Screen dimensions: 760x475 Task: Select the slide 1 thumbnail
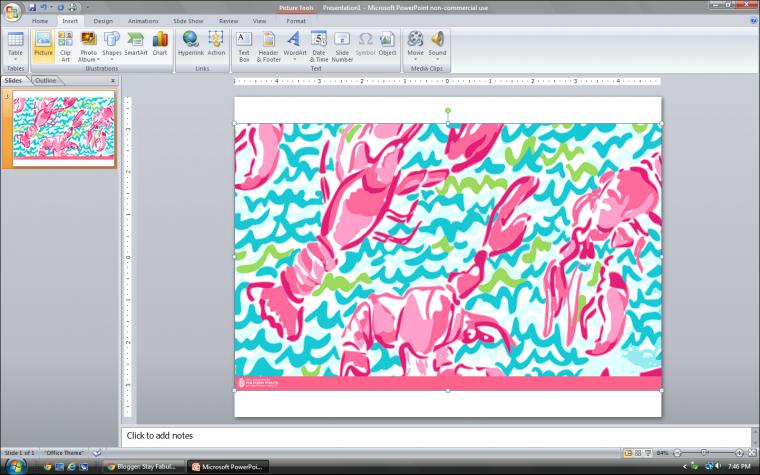pos(63,129)
